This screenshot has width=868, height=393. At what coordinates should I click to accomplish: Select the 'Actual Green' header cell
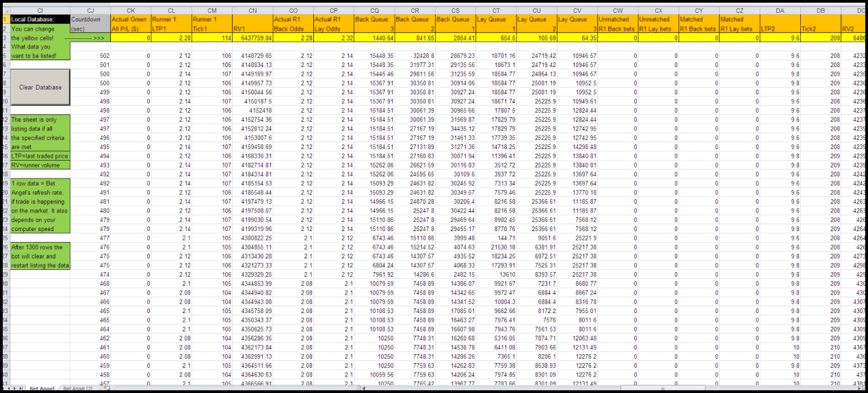pyautogui.click(x=131, y=19)
